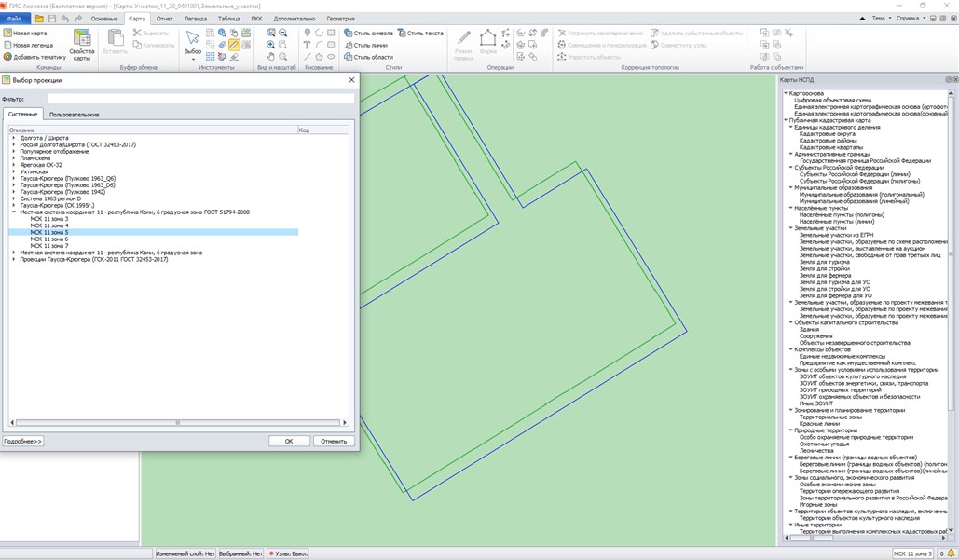This screenshot has width=959, height=560.
Task: Collapse the ribbon with the up arrow
Action: pos(862,19)
